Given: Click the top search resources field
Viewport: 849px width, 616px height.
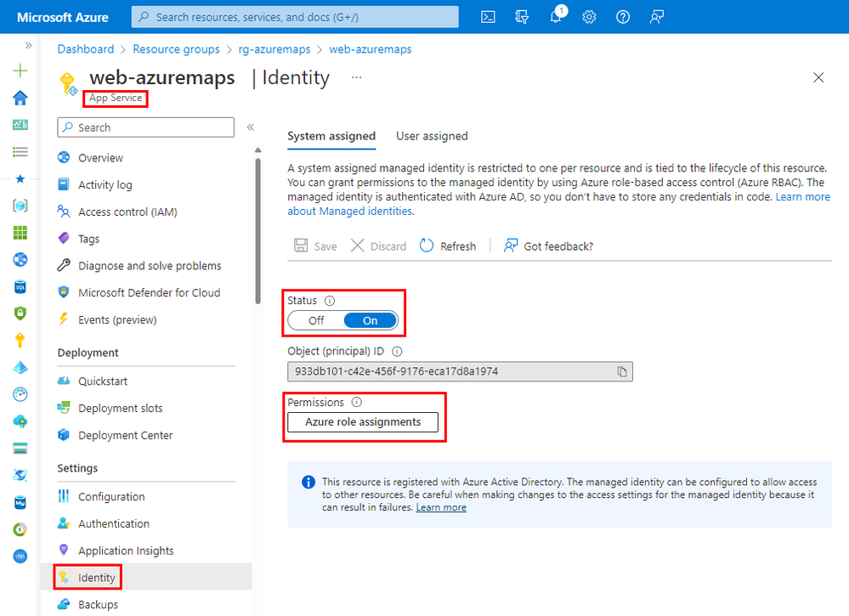Looking at the screenshot, I should (x=295, y=17).
